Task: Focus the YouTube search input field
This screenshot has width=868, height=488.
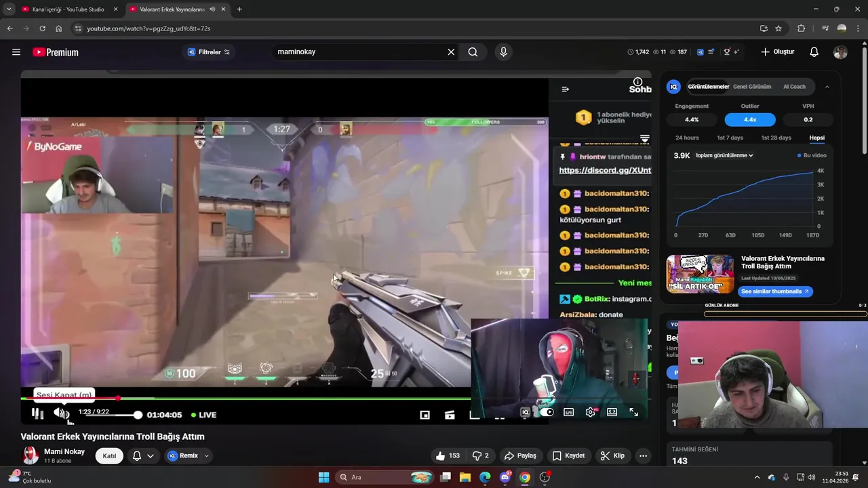Action: [x=359, y=52]
